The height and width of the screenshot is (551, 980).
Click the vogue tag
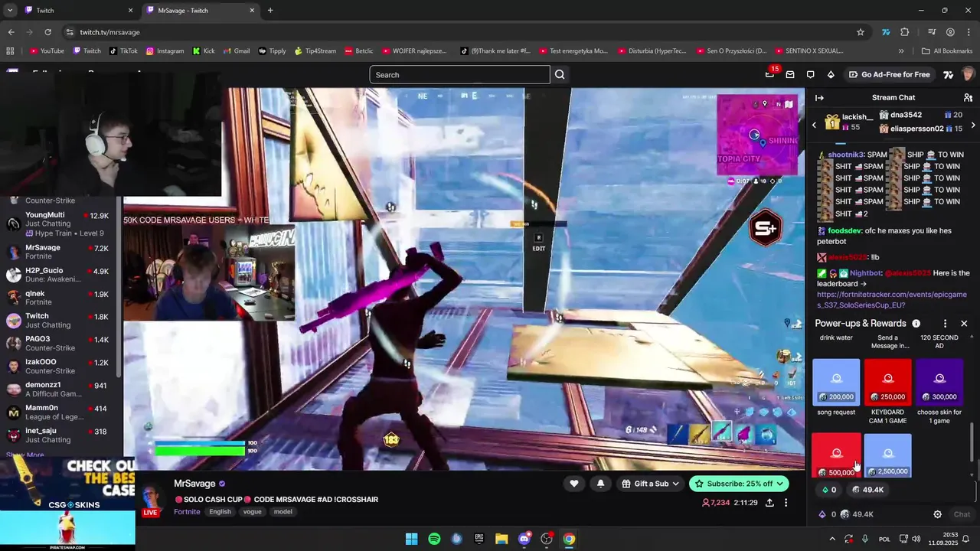[252, 511]
